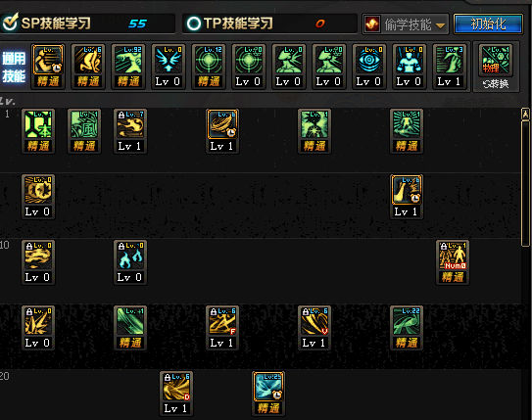Image resolution: width=532 pixels, height=420 pixels.
Task: Click the 偷学技能 dropdown arrow
Action: tap(440, 25)
